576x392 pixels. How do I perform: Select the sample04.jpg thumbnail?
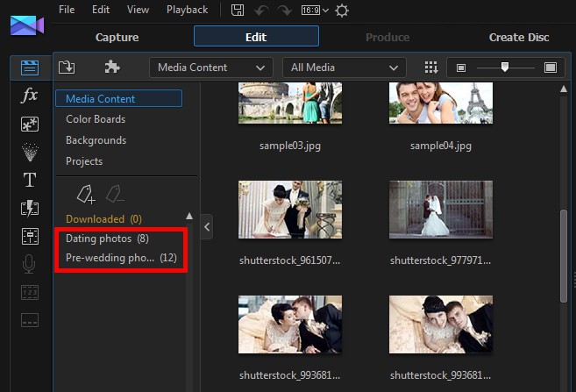coord(441,103)
